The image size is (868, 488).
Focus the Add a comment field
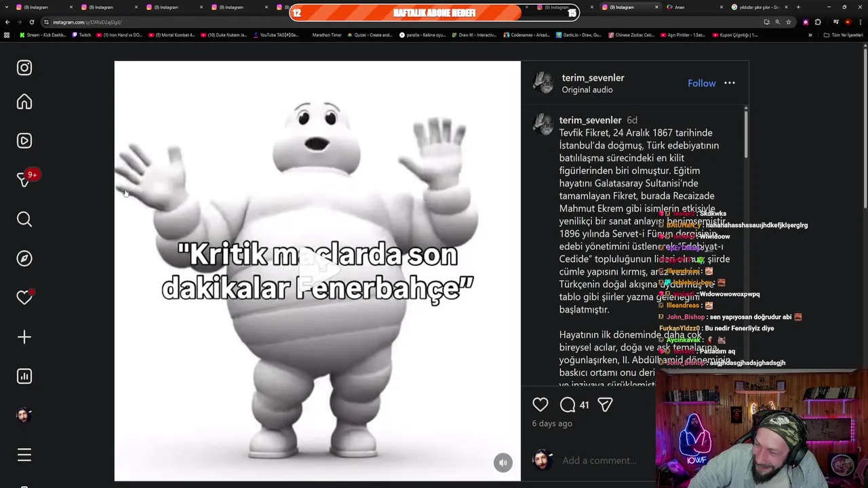[599, 461]
